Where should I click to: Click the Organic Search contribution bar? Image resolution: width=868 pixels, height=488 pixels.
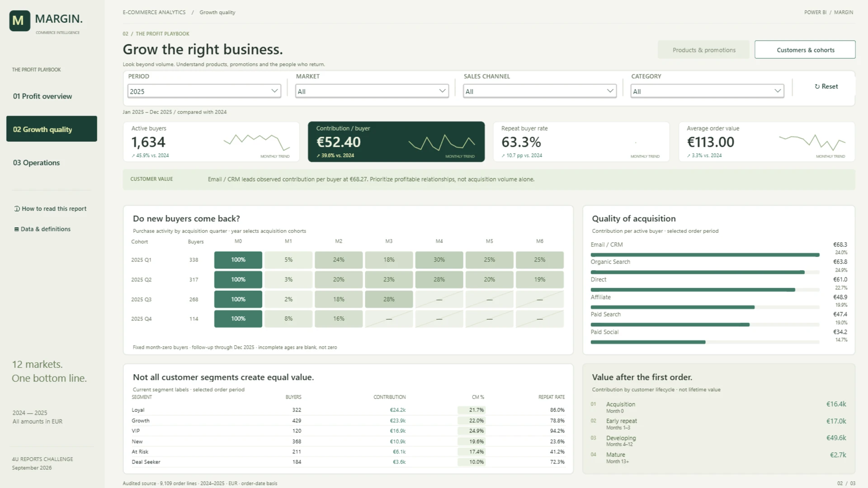click(698, 272)
